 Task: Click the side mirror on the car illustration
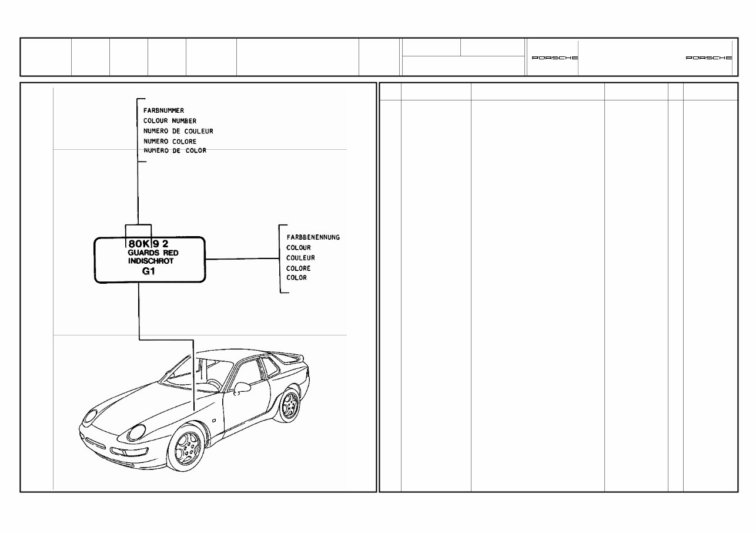[x=242, y=389]
